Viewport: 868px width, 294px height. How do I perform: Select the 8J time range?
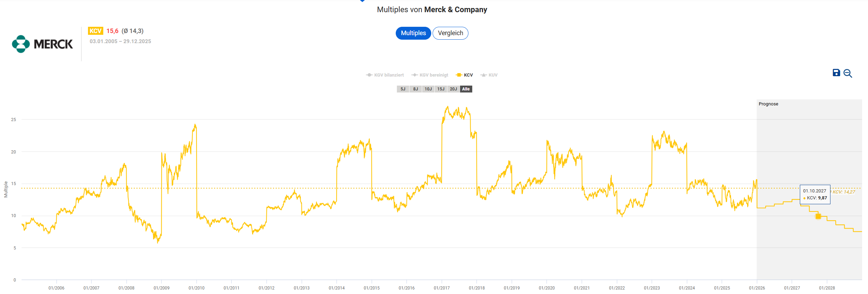[416, 89]
